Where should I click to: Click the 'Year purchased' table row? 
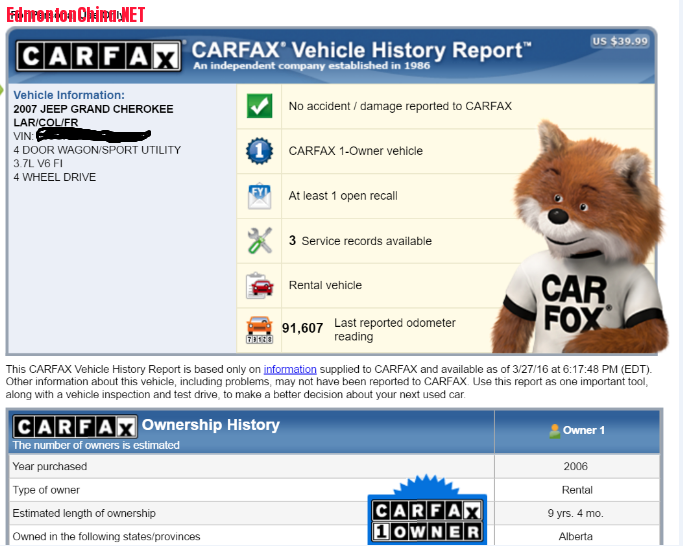tap(250, 466)
